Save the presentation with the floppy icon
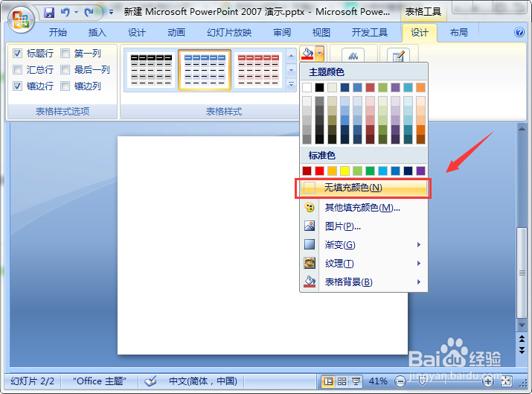The height and width of the screenshot is (394, 532). tap(49, 13)
